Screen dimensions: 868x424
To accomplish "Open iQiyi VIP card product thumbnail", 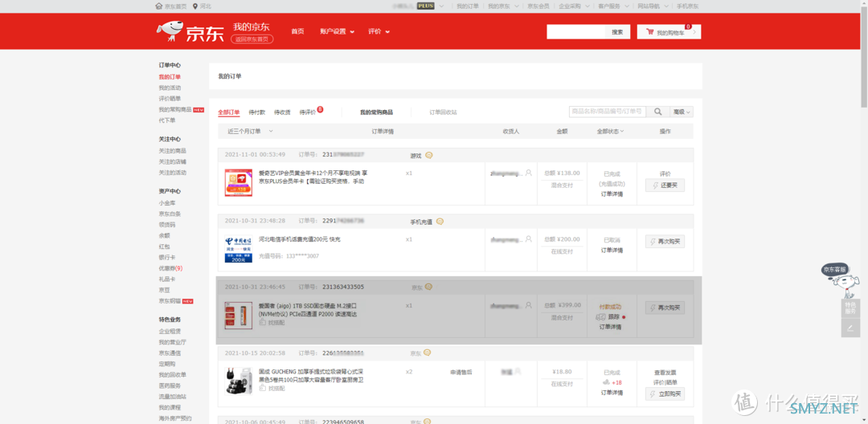I will click(239, 182).
